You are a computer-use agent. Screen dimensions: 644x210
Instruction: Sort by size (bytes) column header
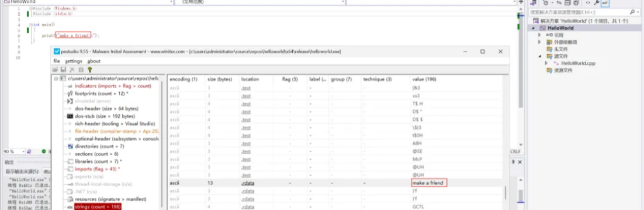(x=220, y=79)
